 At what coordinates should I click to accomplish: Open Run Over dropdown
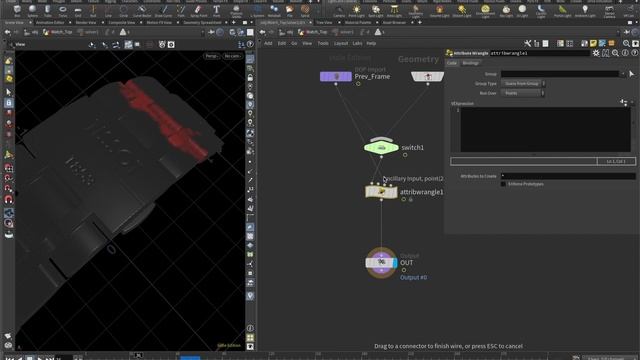523,93
